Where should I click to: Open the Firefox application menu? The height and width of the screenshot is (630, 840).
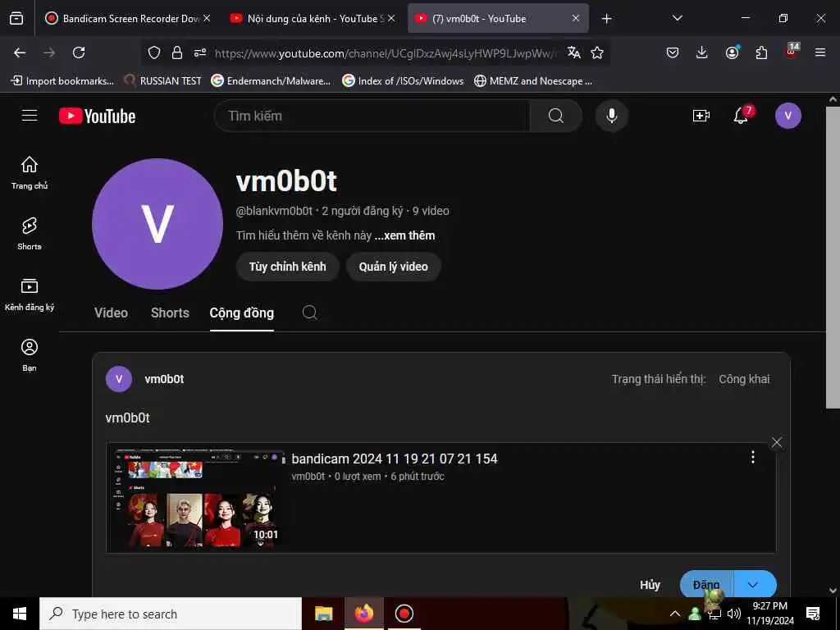820,52
